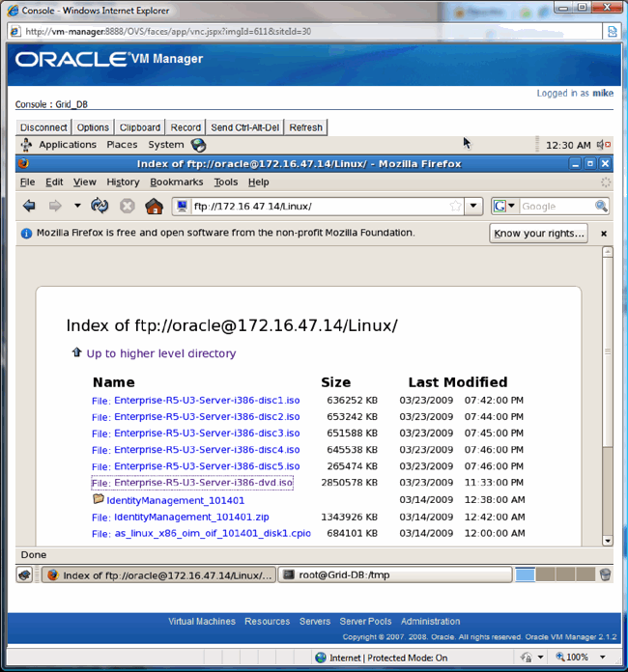Open the history dropdown arrow beside Forward button

coord(77,206)
